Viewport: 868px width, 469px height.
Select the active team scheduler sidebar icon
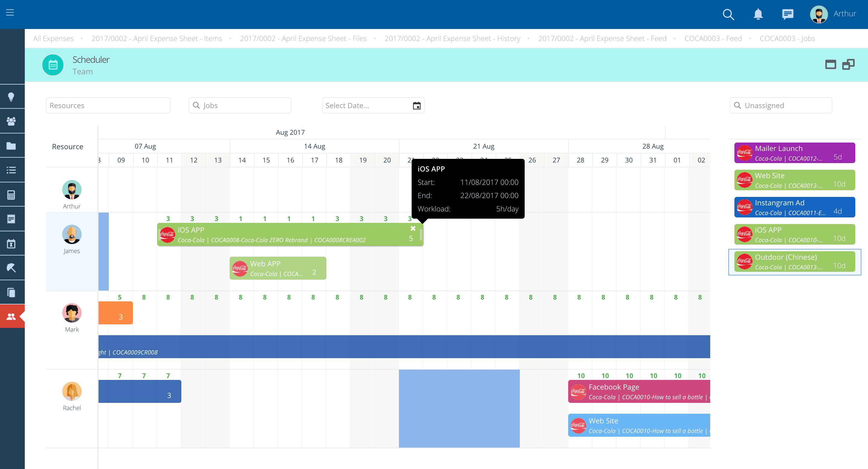click(11, 316)
